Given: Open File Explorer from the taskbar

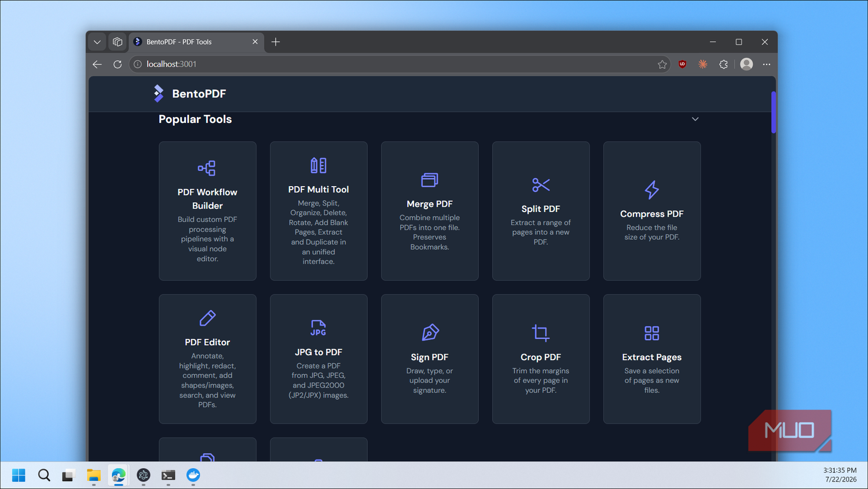Looking at the screenshot, I should point(94,475).
